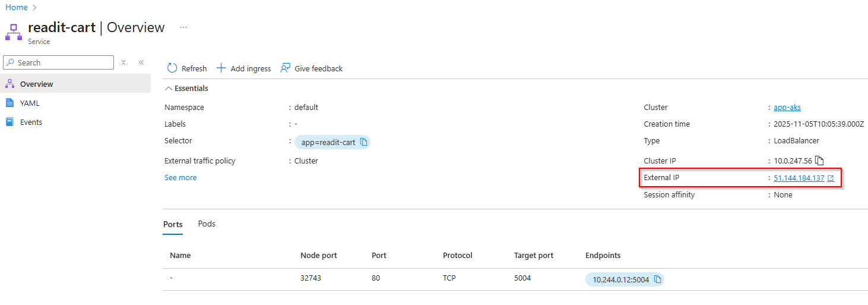Image resolution: width=868 pixels, height=305 pixels.
Task: Open the app-aks cluster link
Action: (x=787, y=108)
